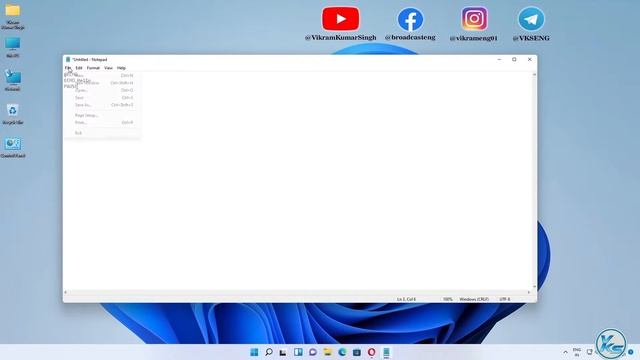Select the Recycle Bin desktop icon

[x=13, y=114]
